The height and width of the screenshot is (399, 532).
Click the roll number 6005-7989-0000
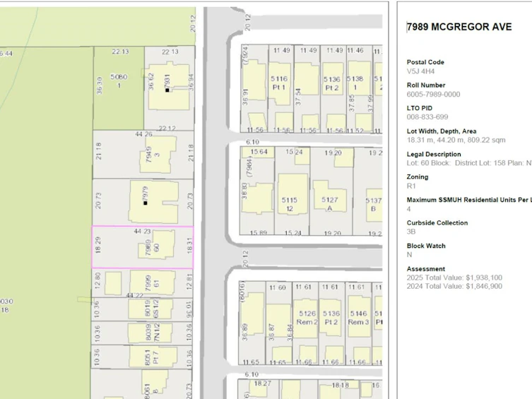tap(433, 94)
